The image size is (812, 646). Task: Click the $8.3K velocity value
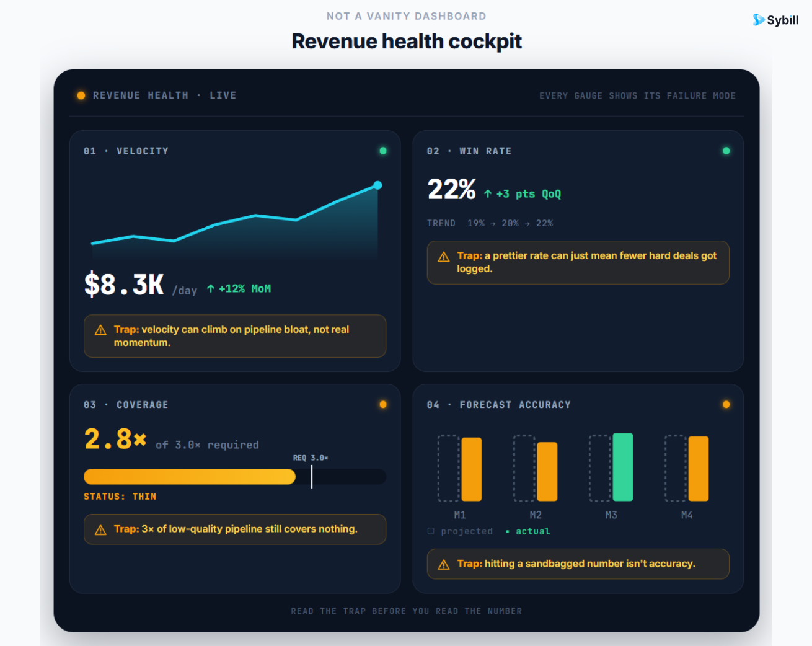[x=124, y=285]
